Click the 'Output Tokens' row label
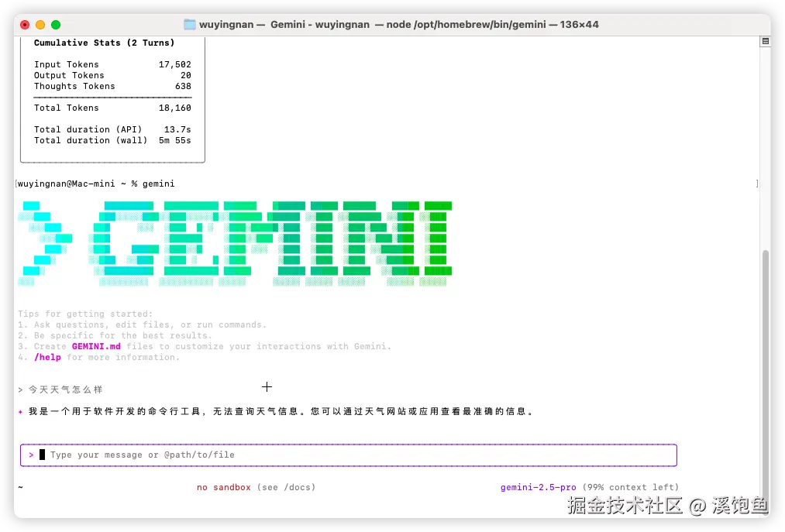Viewport: 785px width, 532px height. [69, 76]
